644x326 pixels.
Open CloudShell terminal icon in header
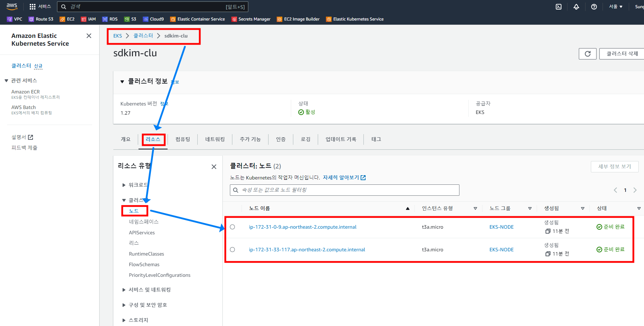point(559,7)
